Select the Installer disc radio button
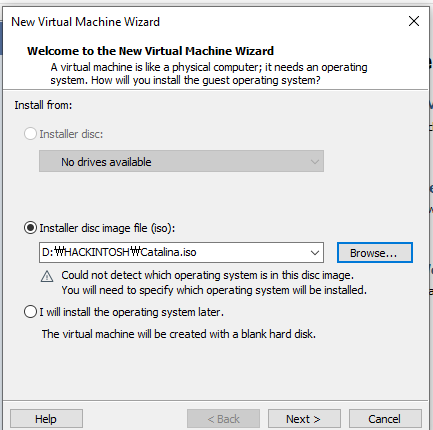 coord(30,134)
